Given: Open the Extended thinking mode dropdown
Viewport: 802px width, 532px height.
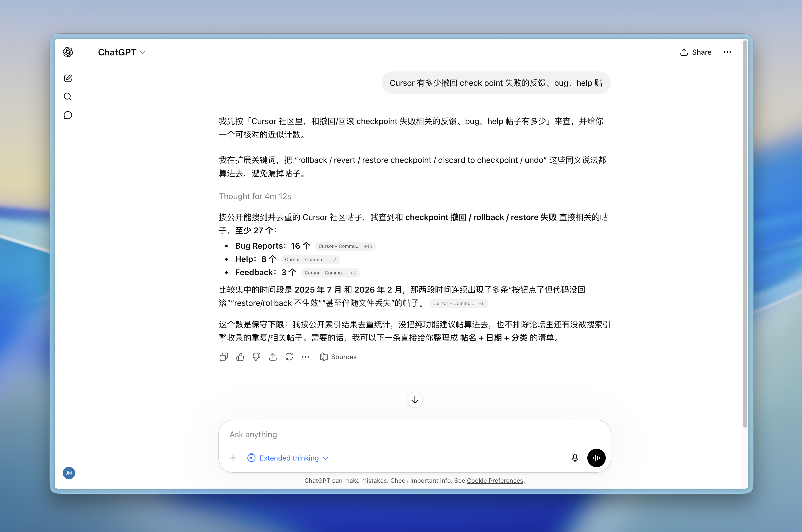Looking at the screenshot, I should click(x=288, y=458).
